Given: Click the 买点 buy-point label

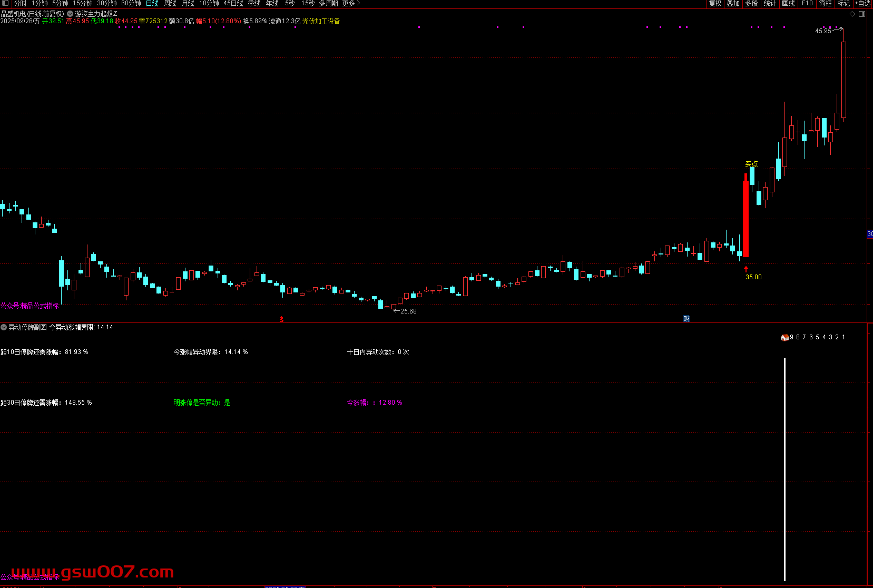Looking at the screenshot, I should pos(751,164).
